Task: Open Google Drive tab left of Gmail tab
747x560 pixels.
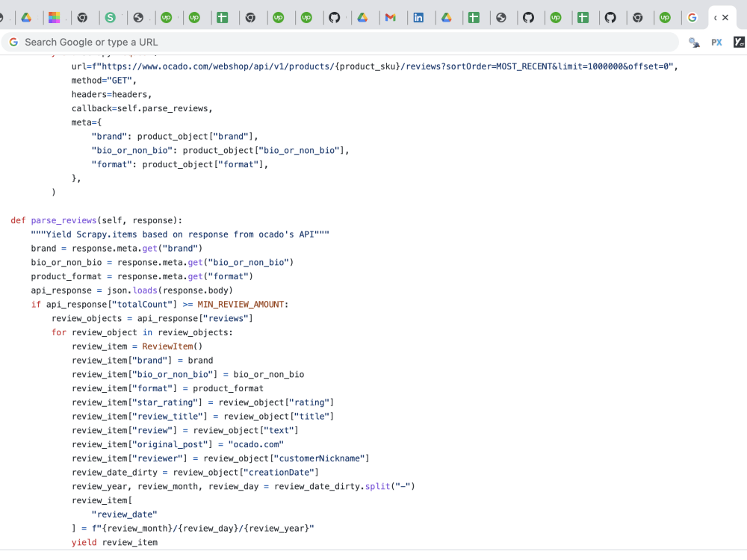Action: (x=362, y=18)
